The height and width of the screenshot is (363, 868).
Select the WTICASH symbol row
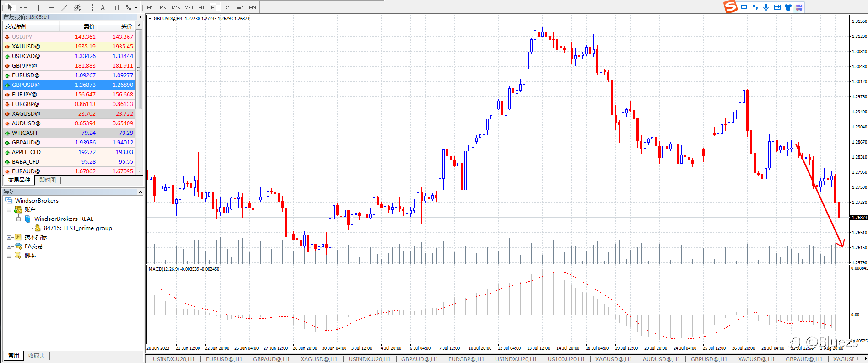69,133
